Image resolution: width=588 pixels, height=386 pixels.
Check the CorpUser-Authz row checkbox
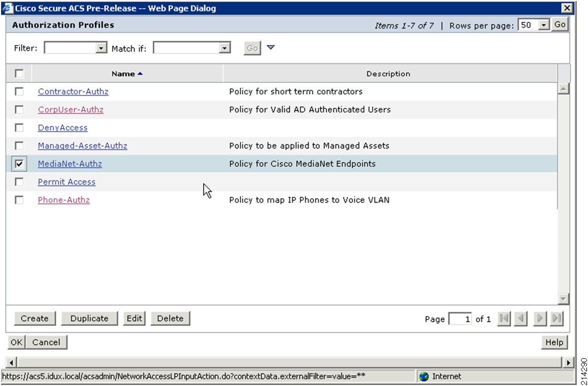[x=19, y=110]
